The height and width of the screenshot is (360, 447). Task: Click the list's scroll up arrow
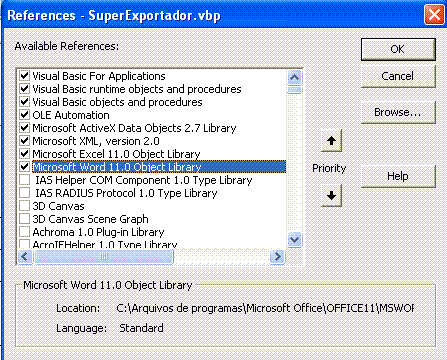point(294,77)
